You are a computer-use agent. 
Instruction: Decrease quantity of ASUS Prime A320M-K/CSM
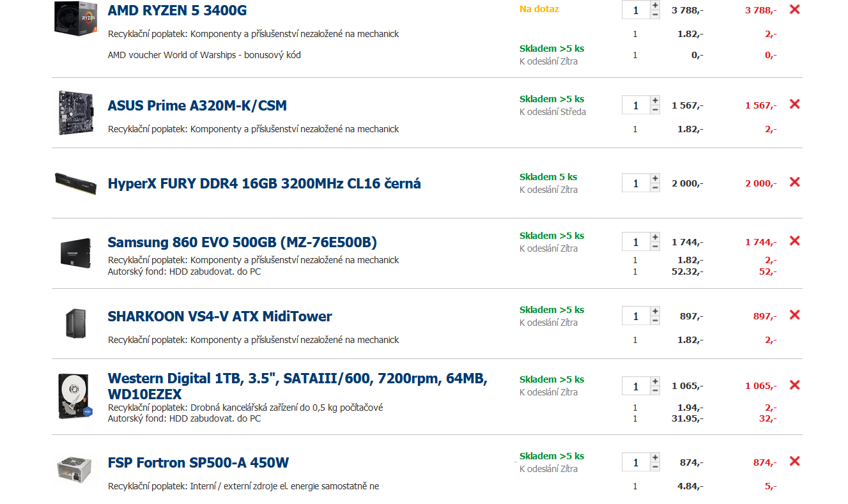click(655, 110)
